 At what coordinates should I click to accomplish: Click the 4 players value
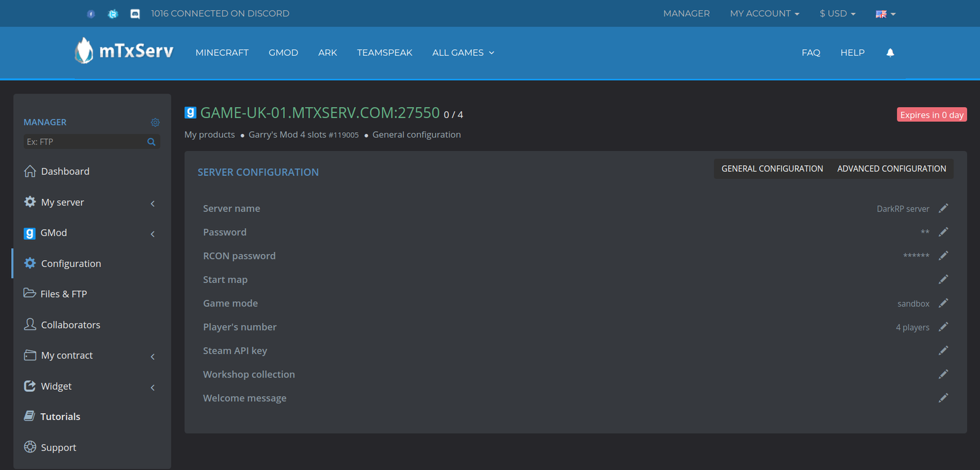[x=913, y=327]
